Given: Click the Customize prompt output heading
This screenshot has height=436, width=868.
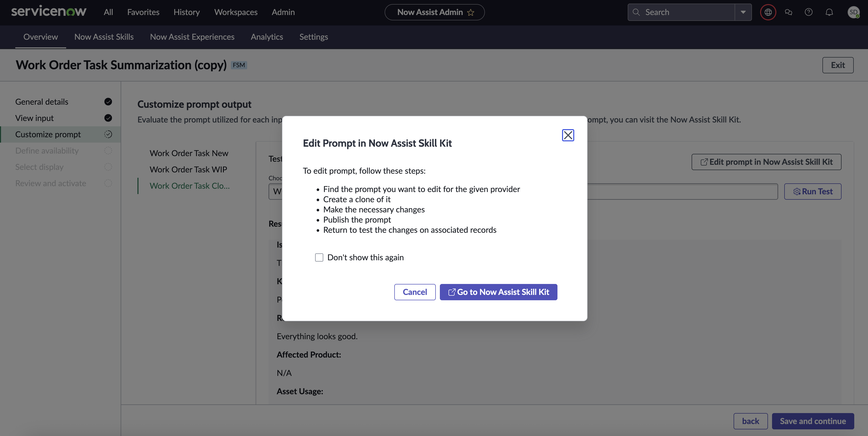Looking at the screenshot, I should [194, 104].
